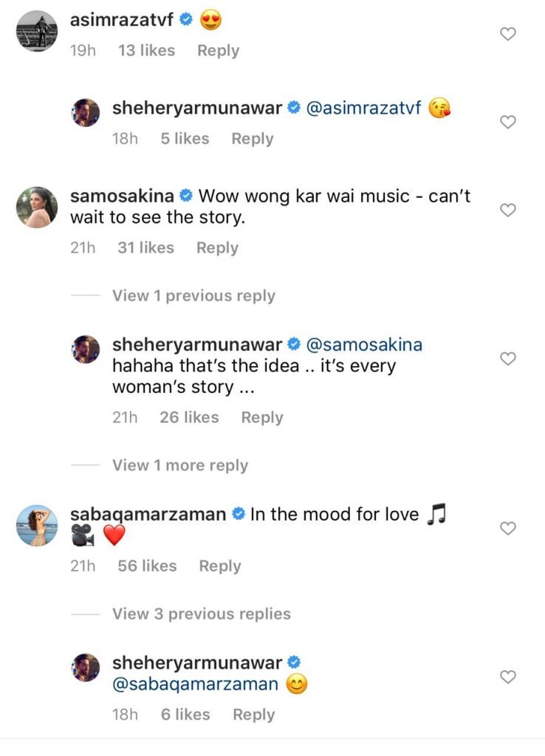View the 56 likes on sabaqamarzaman's comment
The height and width of the screenshot is (756, 545).
pos(147,566)
